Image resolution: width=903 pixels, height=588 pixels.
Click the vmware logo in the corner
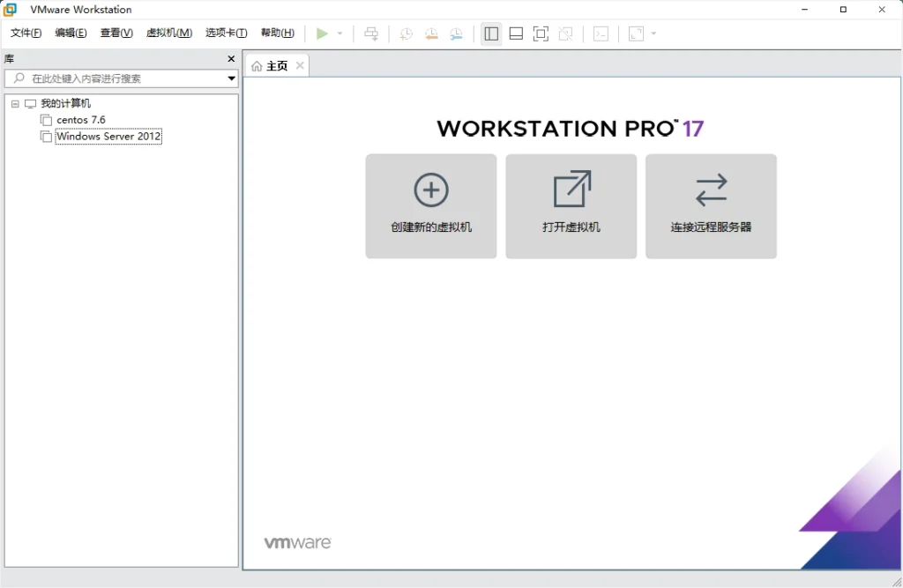(x=298, y=541)
